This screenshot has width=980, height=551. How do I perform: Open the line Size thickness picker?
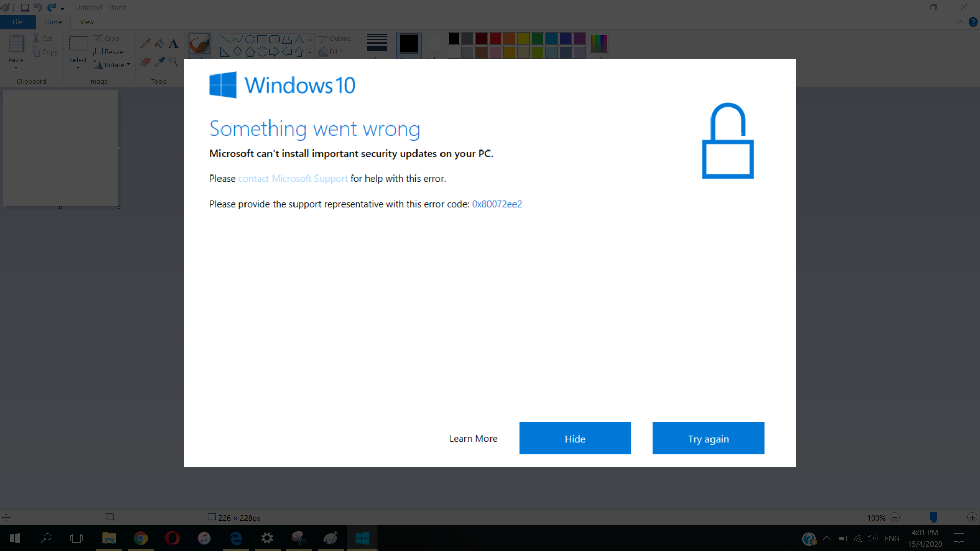pos(377,43)
